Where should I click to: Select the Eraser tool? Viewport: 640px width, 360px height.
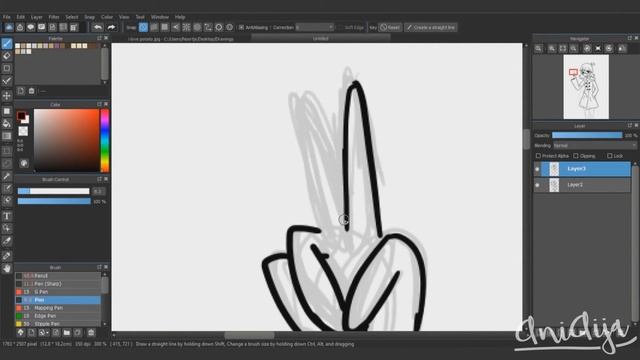point(7,56)
